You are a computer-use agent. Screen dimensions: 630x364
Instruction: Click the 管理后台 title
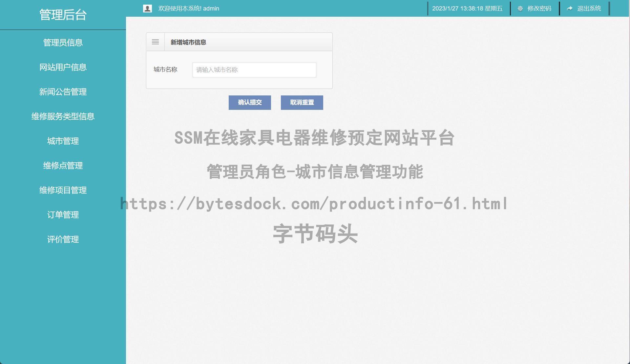click(63, 15)
